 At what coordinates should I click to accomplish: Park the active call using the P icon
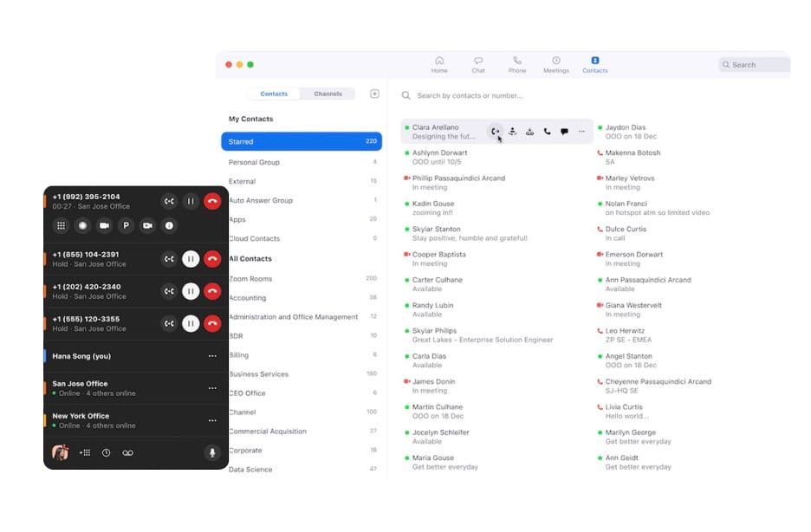[126, 226]
